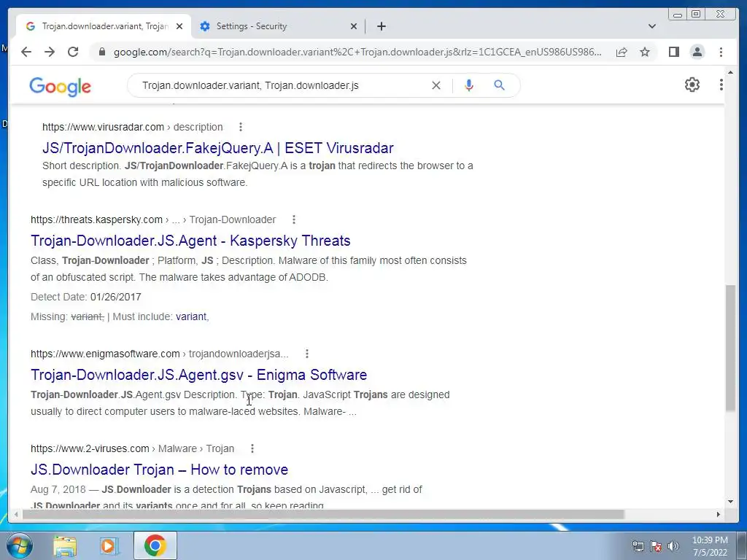Viewport: 747px width, 560px height.
Task: Click the https://www.virusradar.com breadcrumb text
Action: tap(103, 127)
